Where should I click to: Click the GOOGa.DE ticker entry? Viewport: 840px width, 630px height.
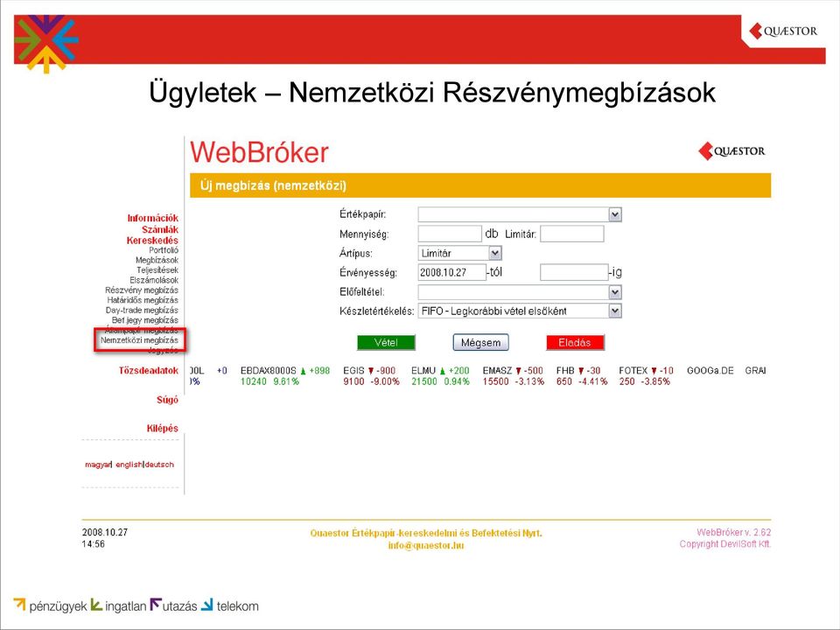tap(710, 371)
